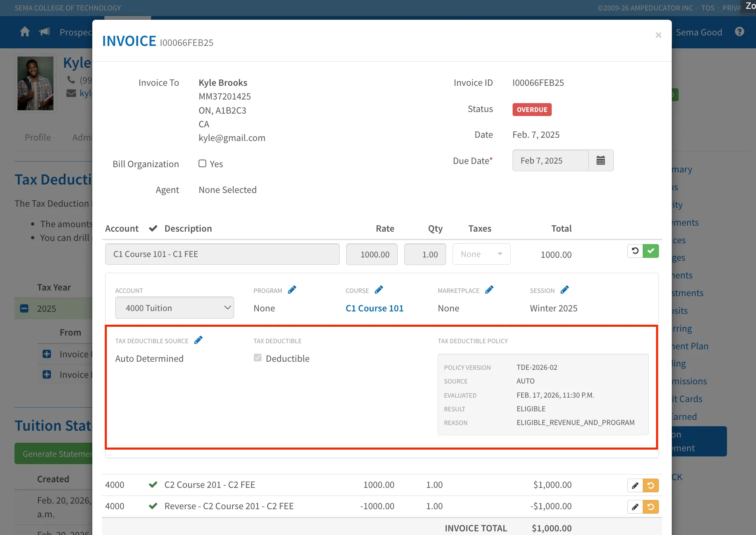Edit the Session with pencil icon
This screenshot has height=535, width=756.
[565, 290]
